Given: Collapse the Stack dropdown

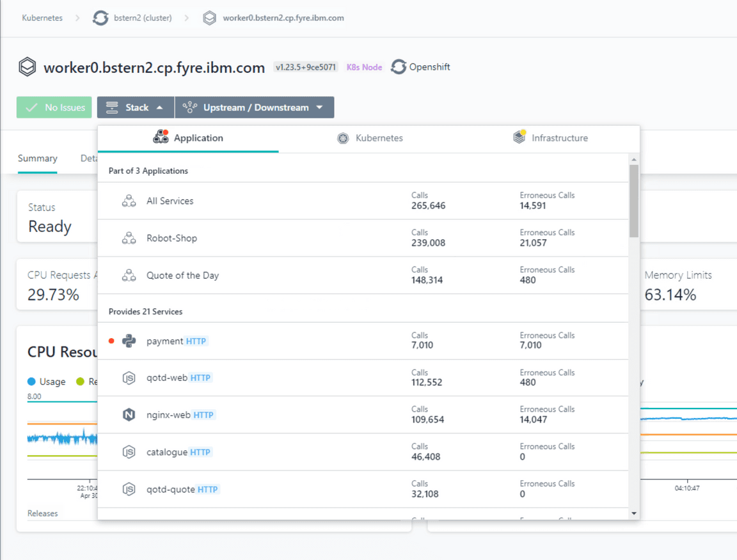Looking at the screenshot, I should tap(136, 107).
